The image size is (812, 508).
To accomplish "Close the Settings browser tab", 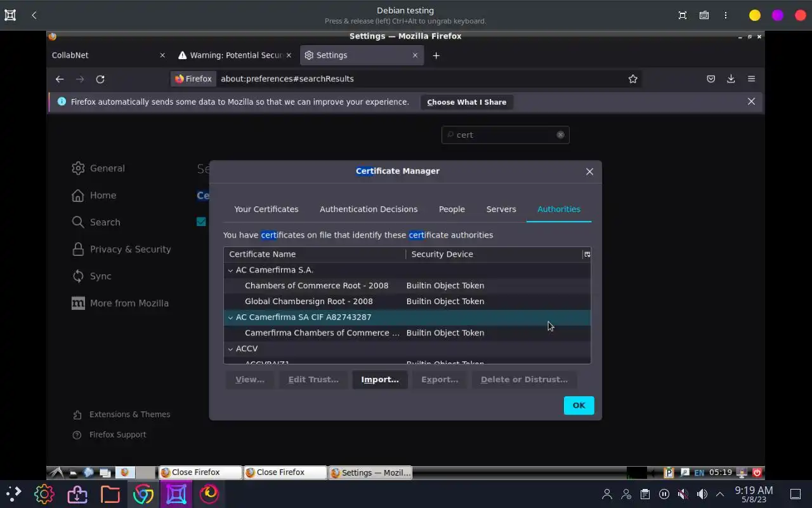I will 415,55.
